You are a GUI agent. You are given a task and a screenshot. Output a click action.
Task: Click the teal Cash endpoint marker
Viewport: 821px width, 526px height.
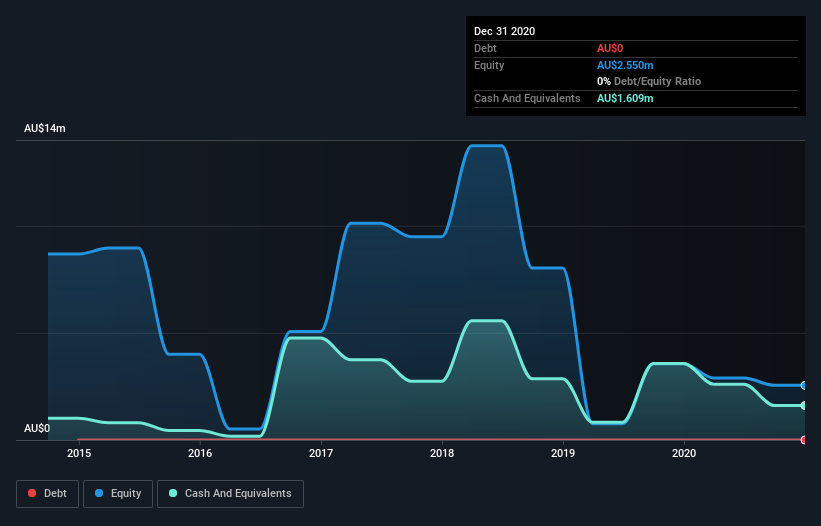coord(804,405)
